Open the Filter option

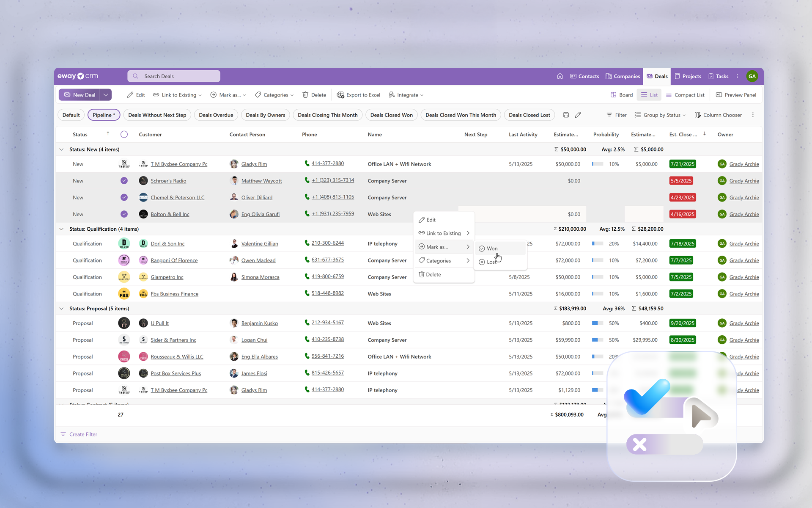coord(617,115)
